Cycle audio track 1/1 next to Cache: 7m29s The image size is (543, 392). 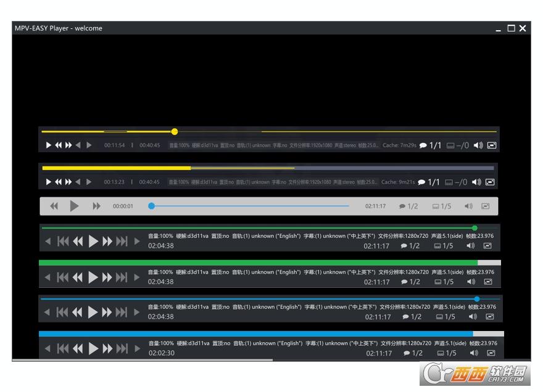tap(431, 145)
